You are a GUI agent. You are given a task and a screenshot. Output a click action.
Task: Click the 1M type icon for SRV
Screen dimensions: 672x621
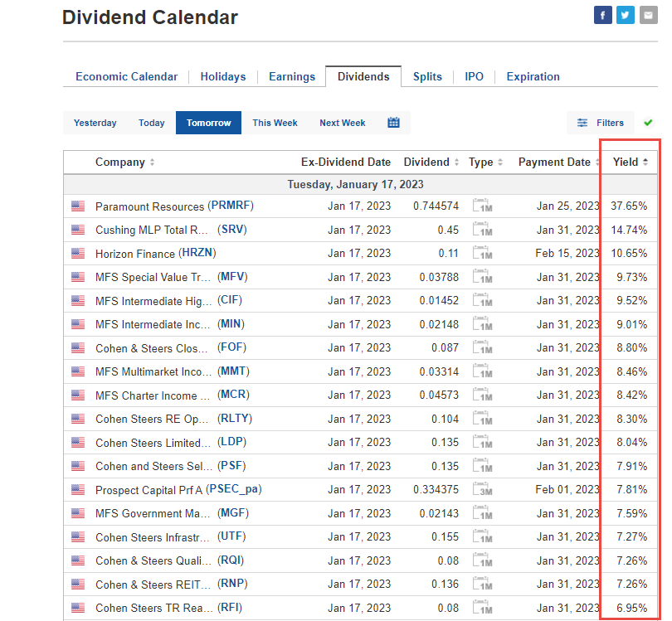pyautogui.click(x=482, y=229)
